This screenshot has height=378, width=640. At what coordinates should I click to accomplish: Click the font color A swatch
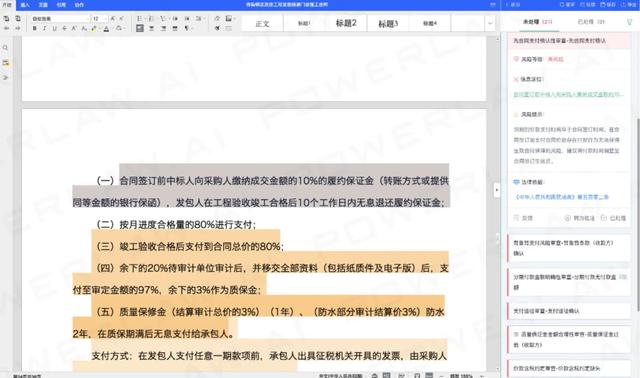(106, 29)
